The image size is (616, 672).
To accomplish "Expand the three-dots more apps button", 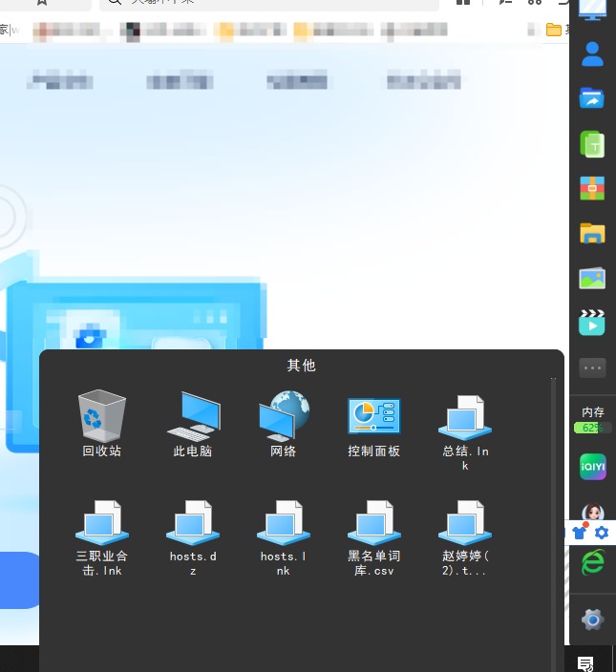I will click(592, 367).
